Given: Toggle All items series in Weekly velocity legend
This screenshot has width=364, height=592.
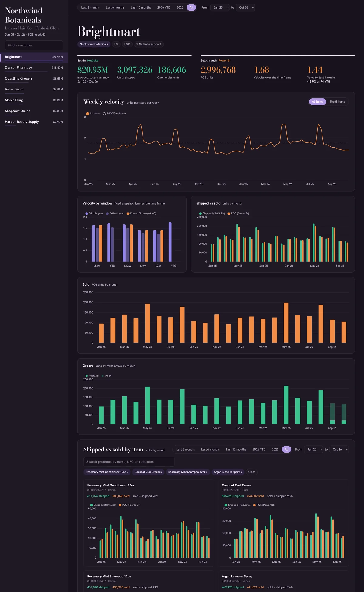Looking at the screenshot, I should pos(93,114).
